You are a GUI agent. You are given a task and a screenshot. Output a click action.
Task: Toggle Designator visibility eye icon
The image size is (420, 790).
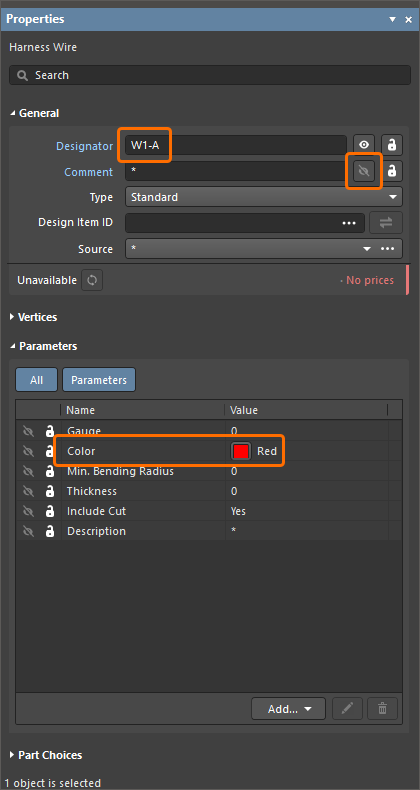tap(364, 146)
